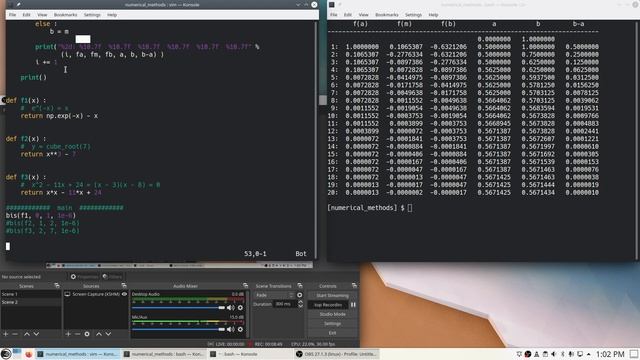This screenshot has height=360, width=640.
Task: Open File menu in bash Konsole window
Action: tap(333, 15)
